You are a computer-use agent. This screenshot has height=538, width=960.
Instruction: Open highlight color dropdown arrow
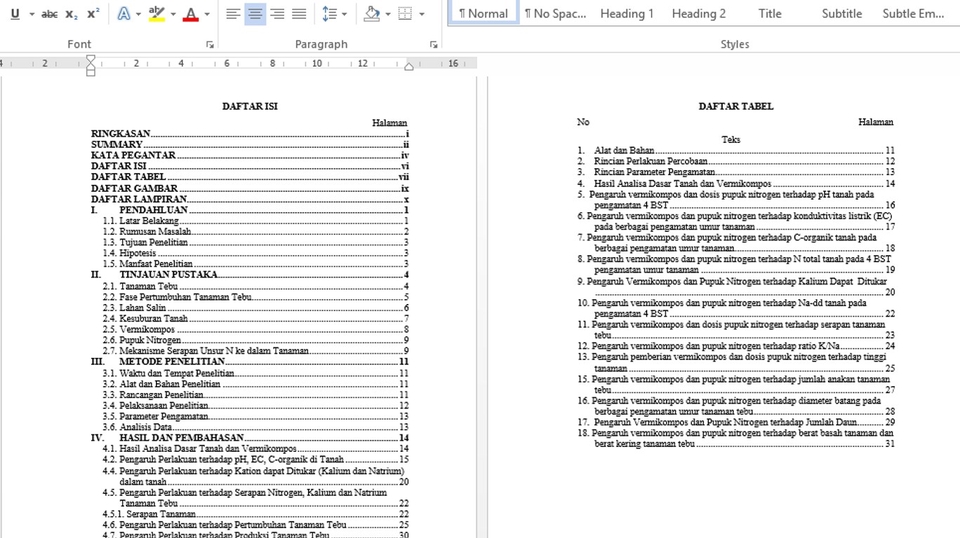click(x=173, y=13)
